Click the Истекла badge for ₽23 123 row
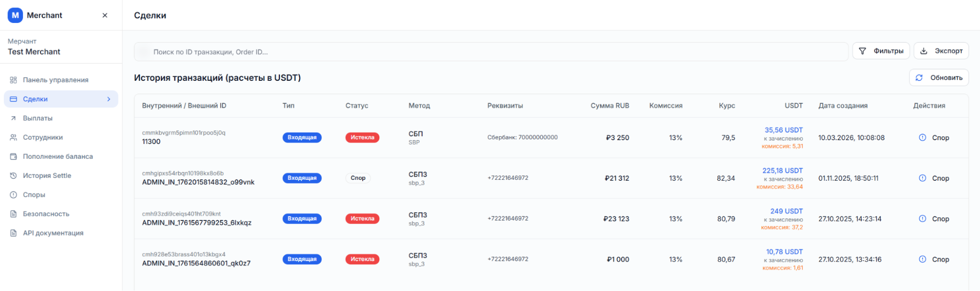Image resolution: width=980 pixels, height=291 pixels. point(362,218)
